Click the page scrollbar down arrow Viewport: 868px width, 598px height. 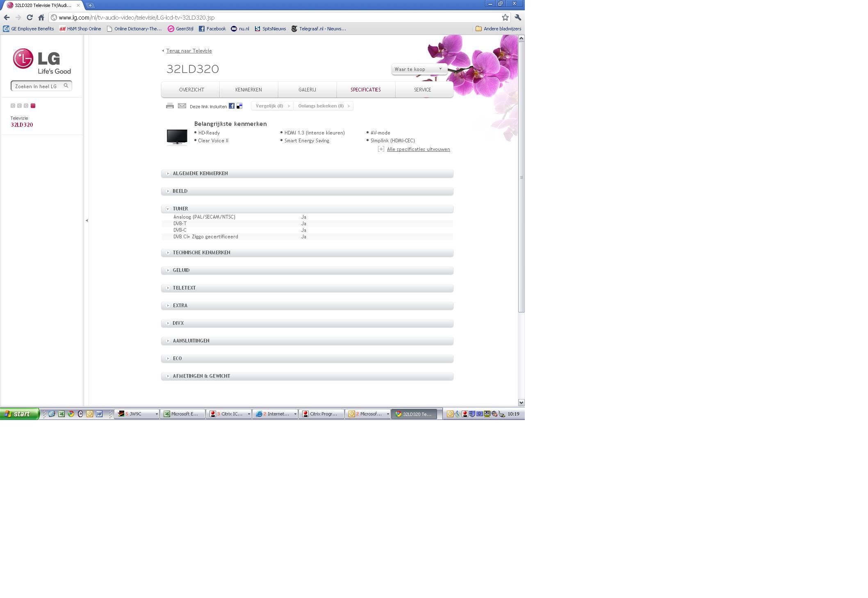pyautogui.click(x=521, y=402)
